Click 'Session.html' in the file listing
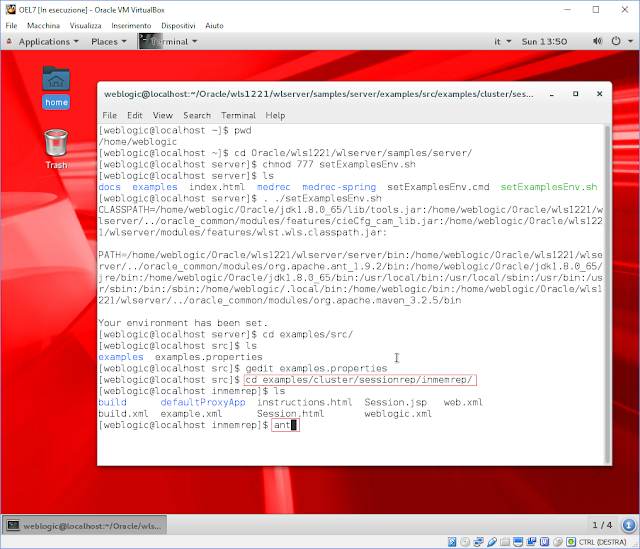 [290, 414]
